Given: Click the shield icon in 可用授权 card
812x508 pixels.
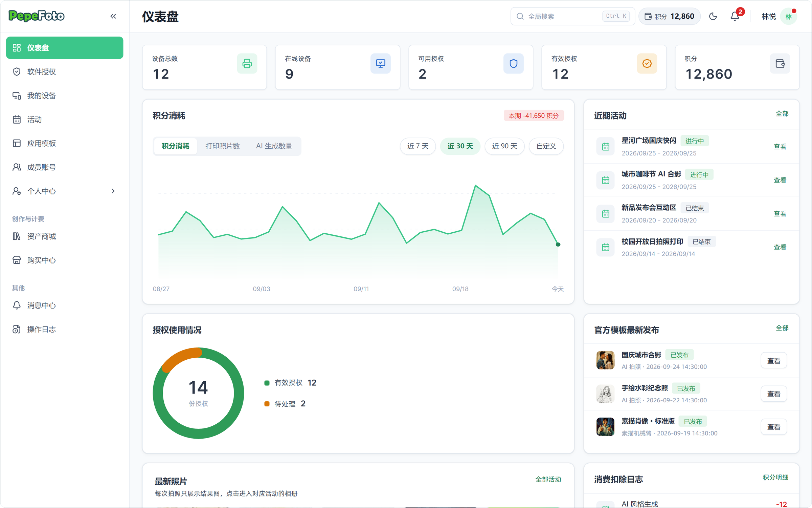Looking at the screenshot, I should click(x=513, y=63).
